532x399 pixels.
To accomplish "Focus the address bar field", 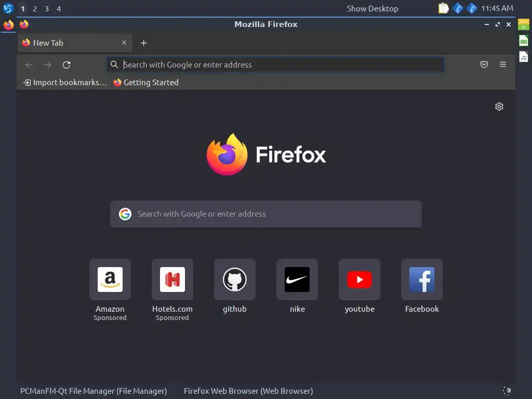I will (x=275, y=64).
